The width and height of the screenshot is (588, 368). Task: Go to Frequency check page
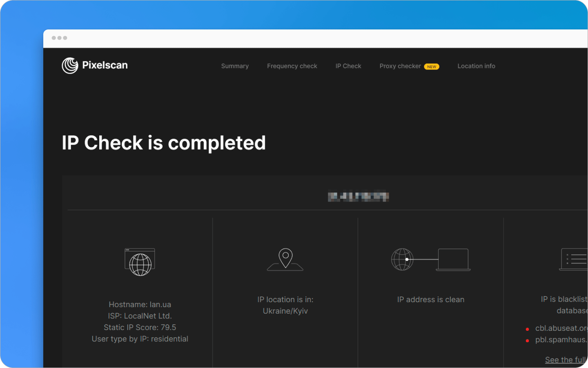point(292,66)
